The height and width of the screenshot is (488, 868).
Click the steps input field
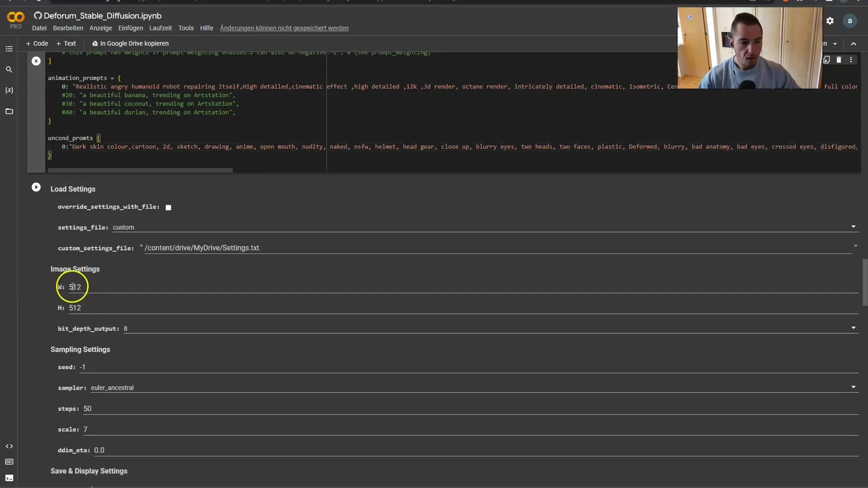(471, 408)
